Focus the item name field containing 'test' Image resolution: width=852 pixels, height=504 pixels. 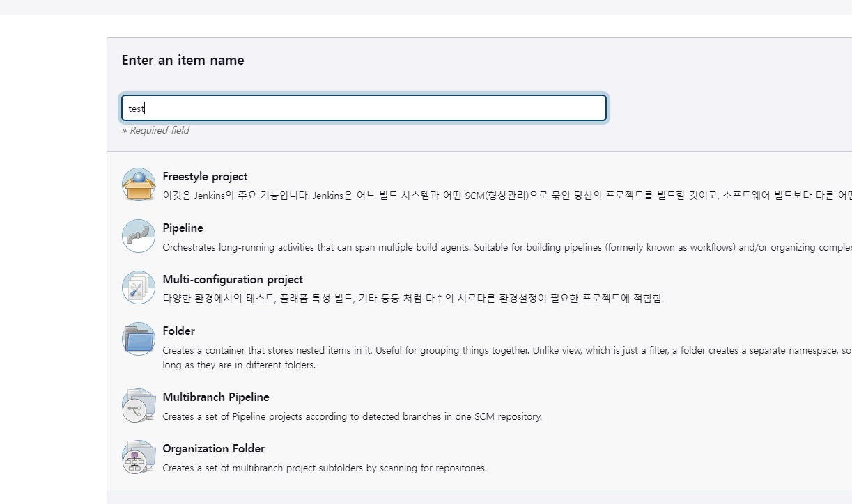click(364, 108)
